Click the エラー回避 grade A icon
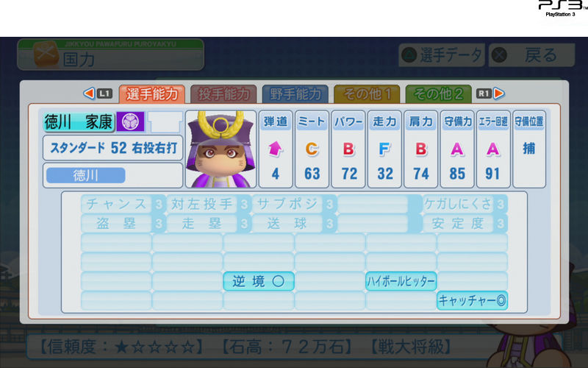Screen dimensions: 588x368 [492, 149]
